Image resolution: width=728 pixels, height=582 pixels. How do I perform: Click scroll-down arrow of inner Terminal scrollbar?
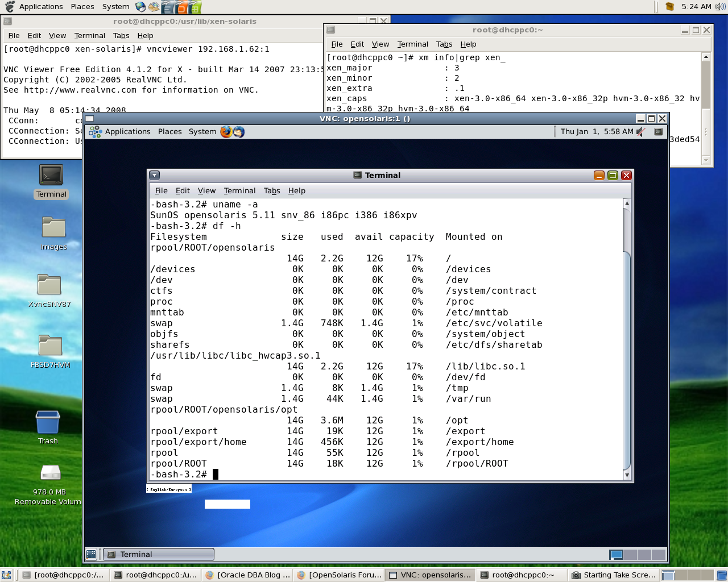click(627, 475)
